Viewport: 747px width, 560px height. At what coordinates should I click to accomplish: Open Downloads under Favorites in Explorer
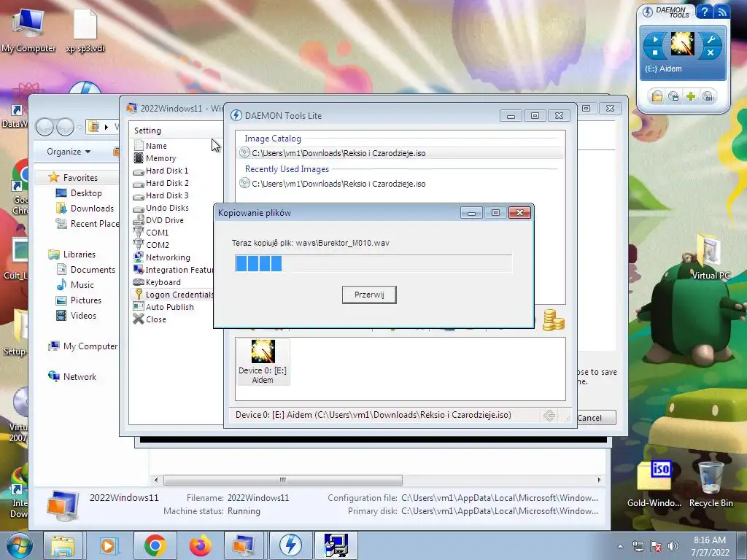click(x=85, y=208)
